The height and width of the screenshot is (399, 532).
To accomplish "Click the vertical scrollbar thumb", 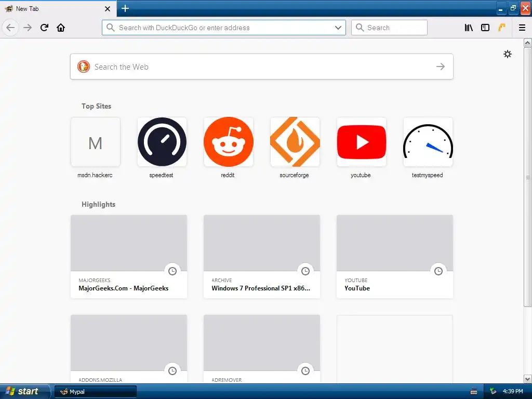I will pyautogui.click(x=527, y=177).
